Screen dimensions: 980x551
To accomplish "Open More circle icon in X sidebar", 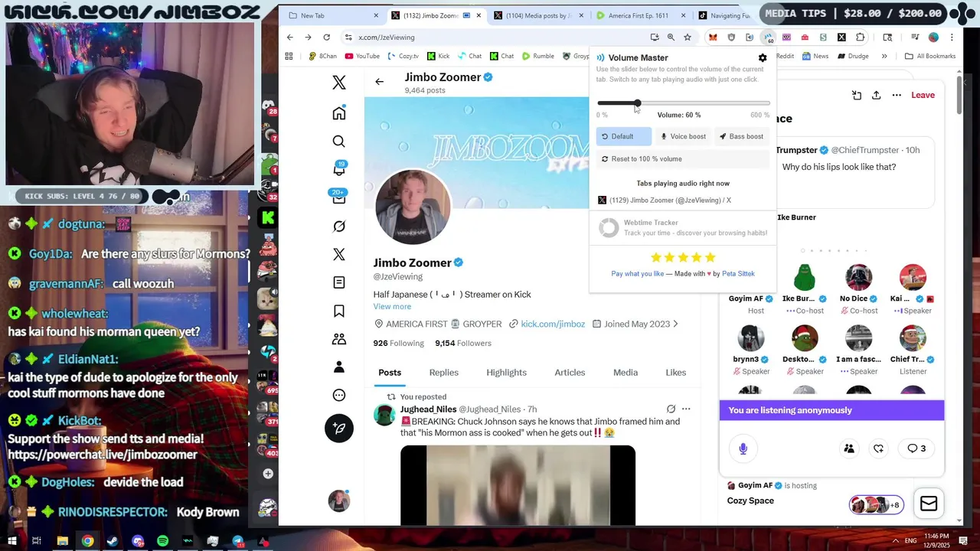I will [x=339, y=395].
